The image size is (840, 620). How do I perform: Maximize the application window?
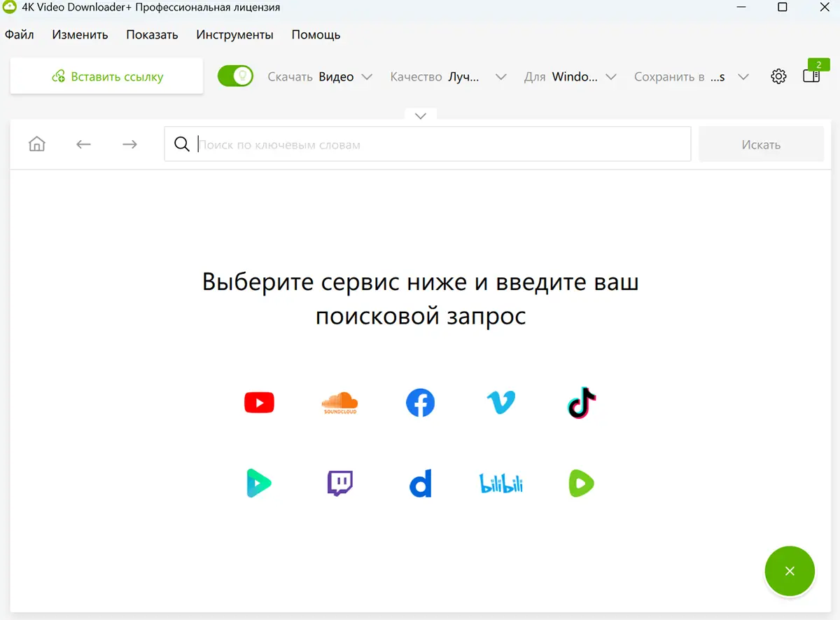point(783,7)
